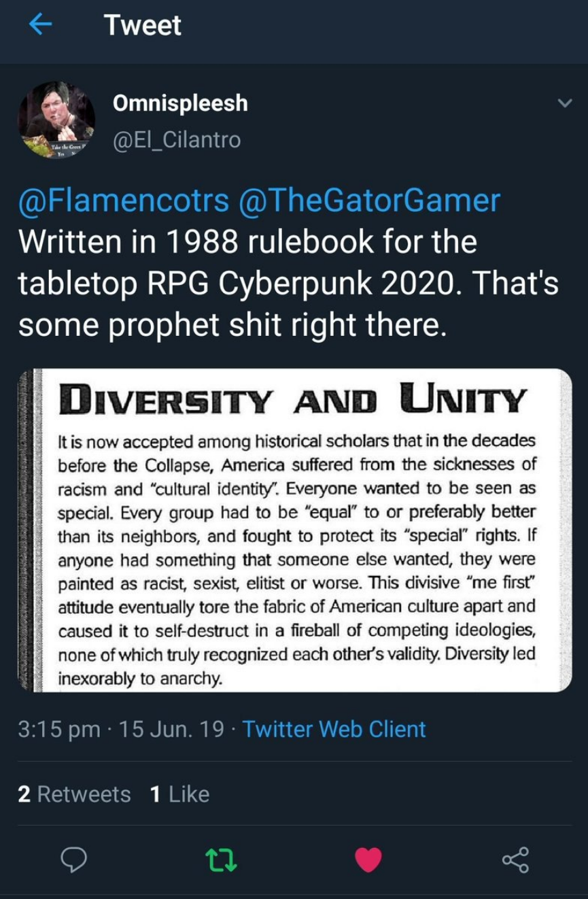View the list of 2 Retweets
This screenshot has width=588, height=899.
(74, 794)
